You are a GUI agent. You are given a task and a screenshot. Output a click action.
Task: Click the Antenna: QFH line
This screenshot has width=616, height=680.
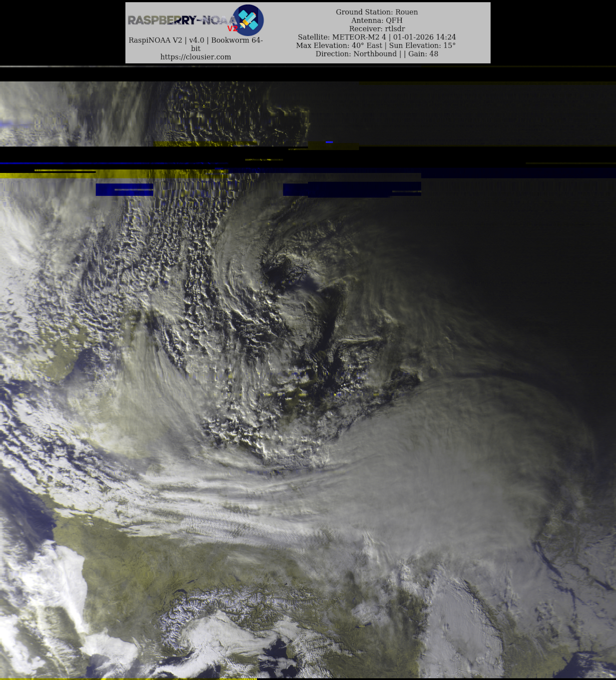[377, 20]
